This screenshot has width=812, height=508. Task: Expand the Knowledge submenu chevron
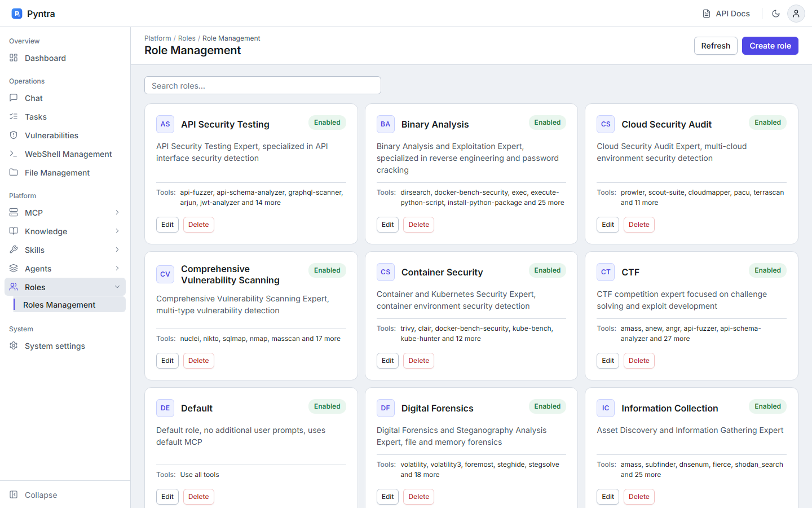(117, 231)
